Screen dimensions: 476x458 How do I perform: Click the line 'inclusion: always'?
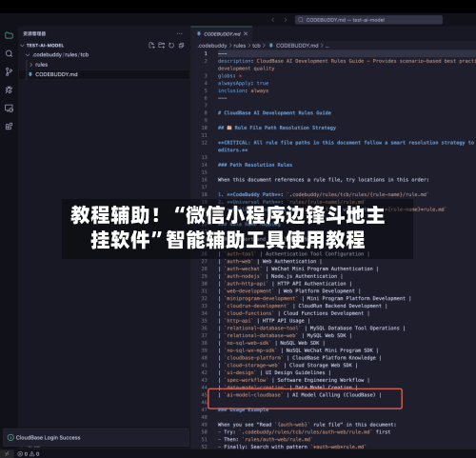point(243,90)
